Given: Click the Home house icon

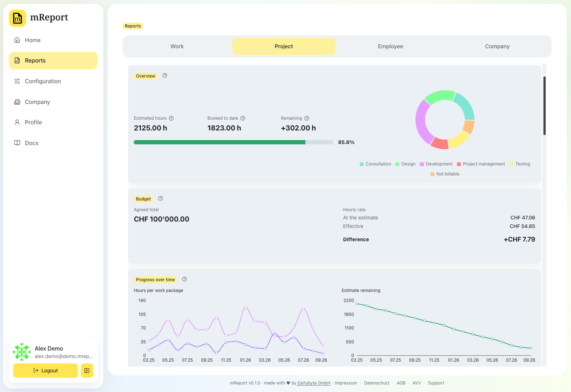Looking at the screenshot, I should point(17,40).
